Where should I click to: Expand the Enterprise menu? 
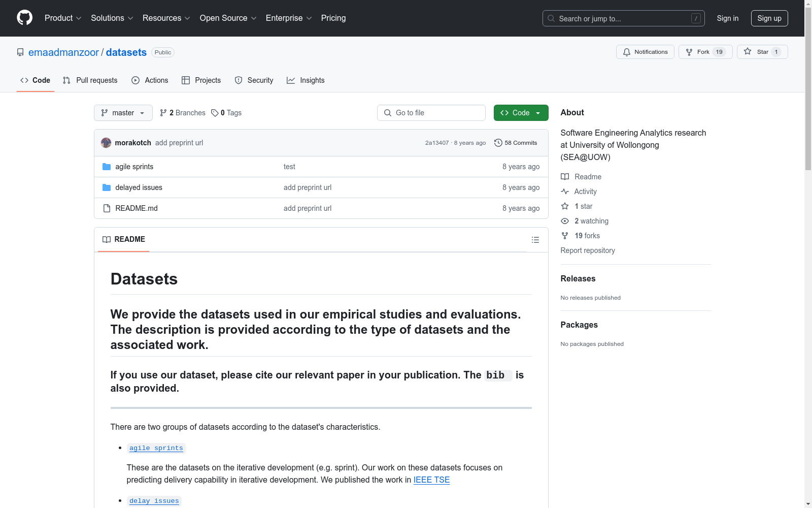point(289,18)
